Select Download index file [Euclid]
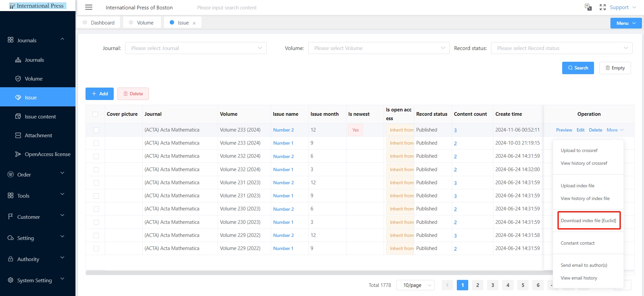The width and height of the screenshot is (644, 296). click(588, 220)
